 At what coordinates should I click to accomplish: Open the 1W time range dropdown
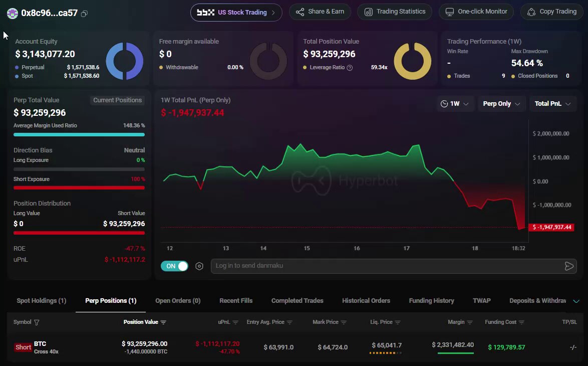[x=454, y=104]
